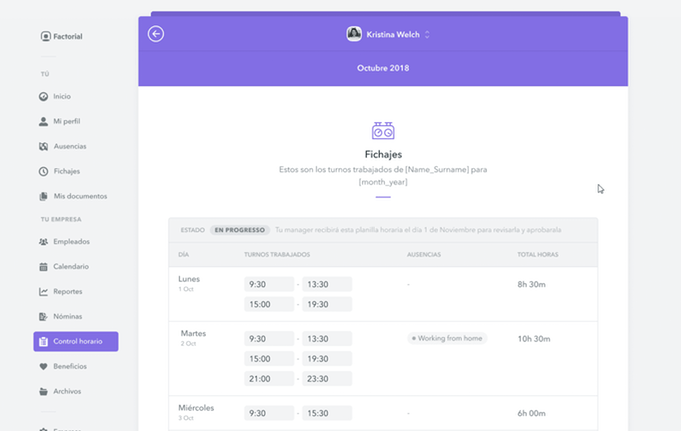
Task: Click the Nóminas payroll icon
Action: pos(43,317)
